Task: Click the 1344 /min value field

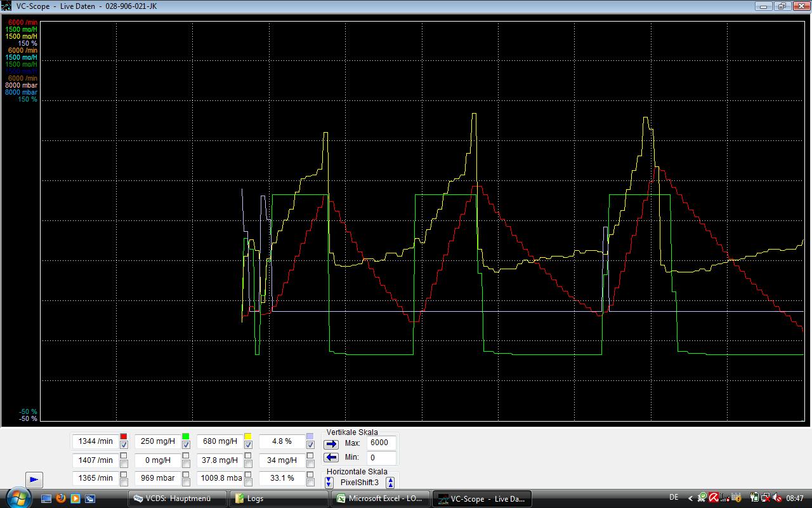Action: pyautogui.click(x=96, y=441)
